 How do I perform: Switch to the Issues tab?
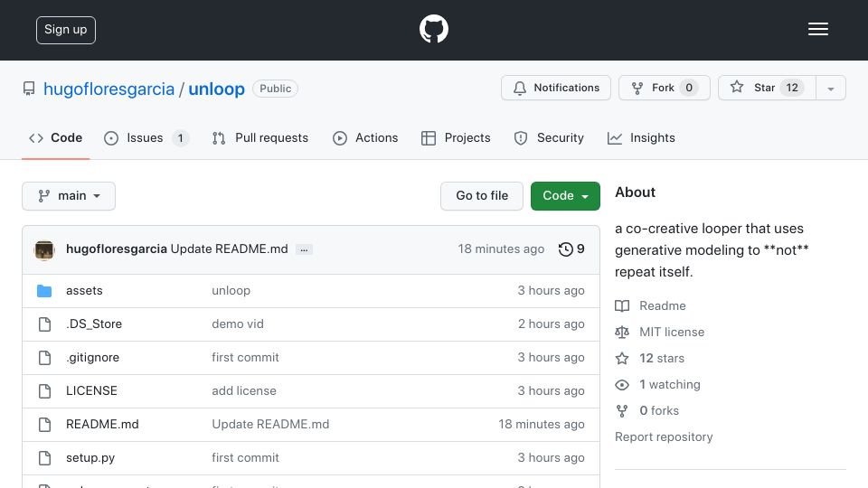(146, 137)
